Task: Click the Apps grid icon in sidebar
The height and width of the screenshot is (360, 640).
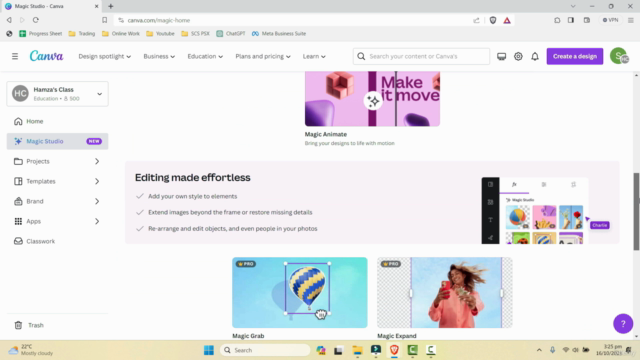Action: 18,221
